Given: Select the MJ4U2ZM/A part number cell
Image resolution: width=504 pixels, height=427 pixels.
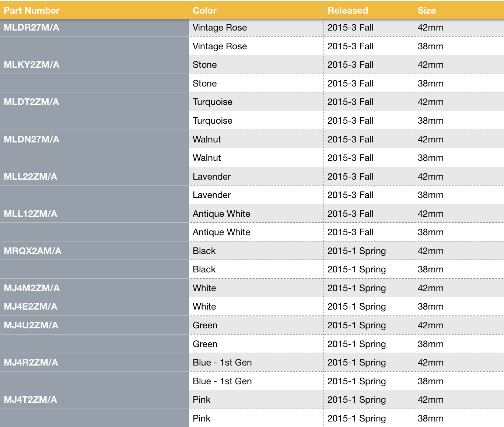Looking at the screenshot, I should 31,325.
